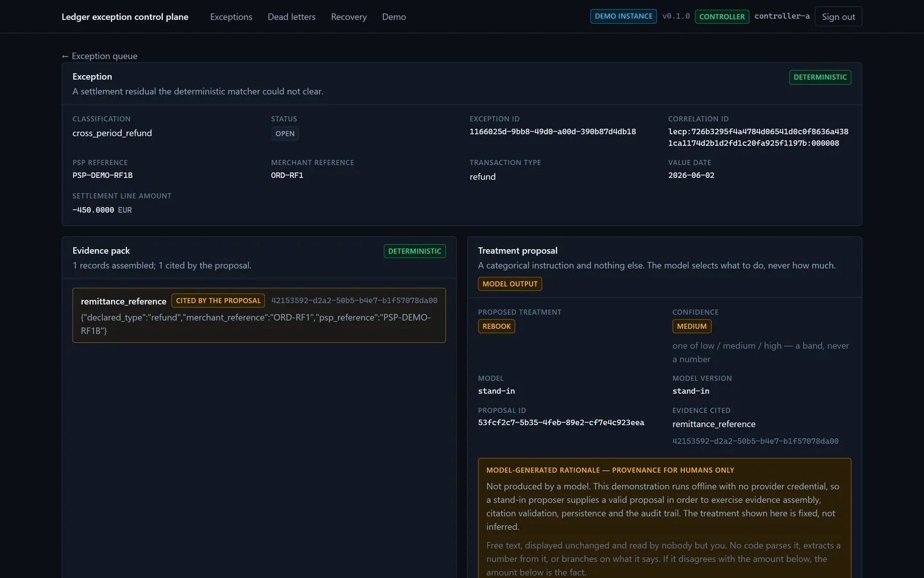
Task: Click remittance_reference in the evidence pack
Action: 123,301
